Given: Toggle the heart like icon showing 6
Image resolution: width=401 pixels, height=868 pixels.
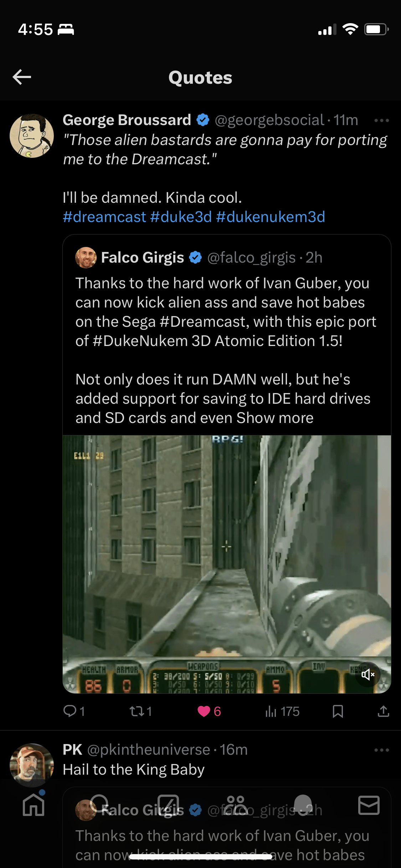Looking at the screenshot, I should (x=204, y=712).
